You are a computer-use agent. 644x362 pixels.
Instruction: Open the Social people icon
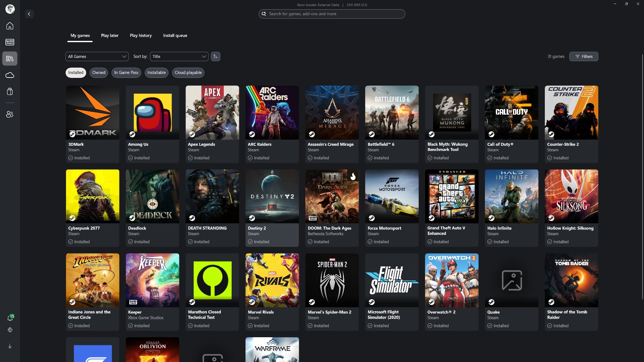(10, 114)
